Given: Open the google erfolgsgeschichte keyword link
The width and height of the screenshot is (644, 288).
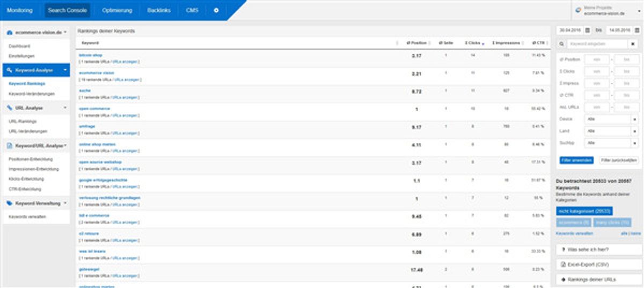Looking at the screenshot, I should (x=103, y=180).
